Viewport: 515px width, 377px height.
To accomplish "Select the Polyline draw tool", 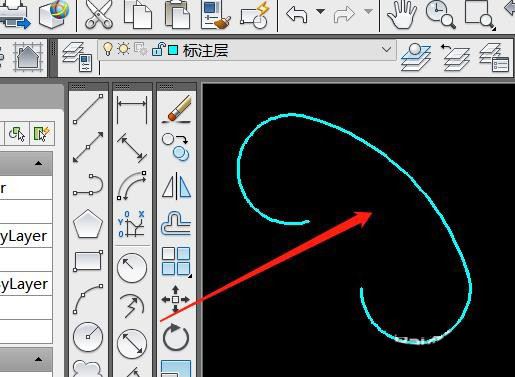I will click(88, 185).
